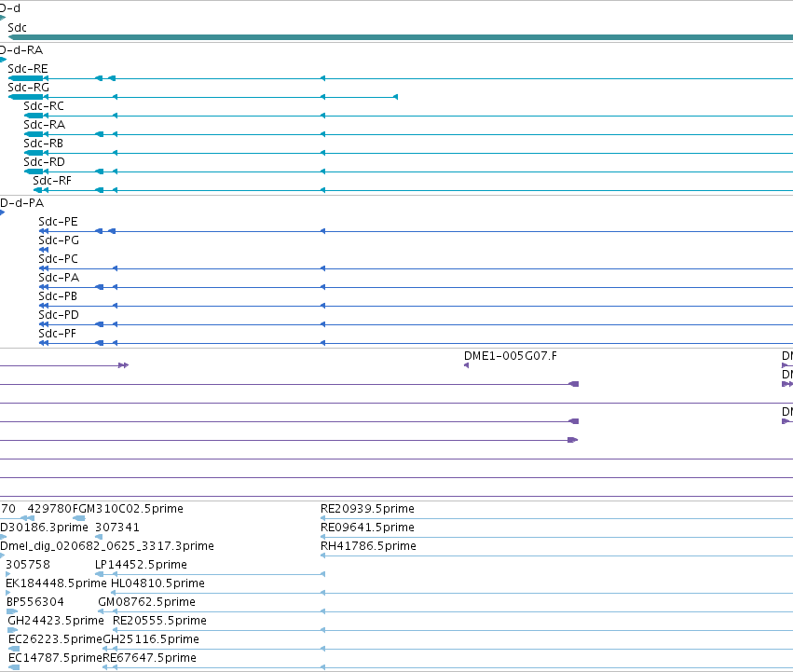Image resolution: width=793 pixels, height=672 pixels.
Task: Select the EC26223.5prime EST label
Action: pos(56,640)
